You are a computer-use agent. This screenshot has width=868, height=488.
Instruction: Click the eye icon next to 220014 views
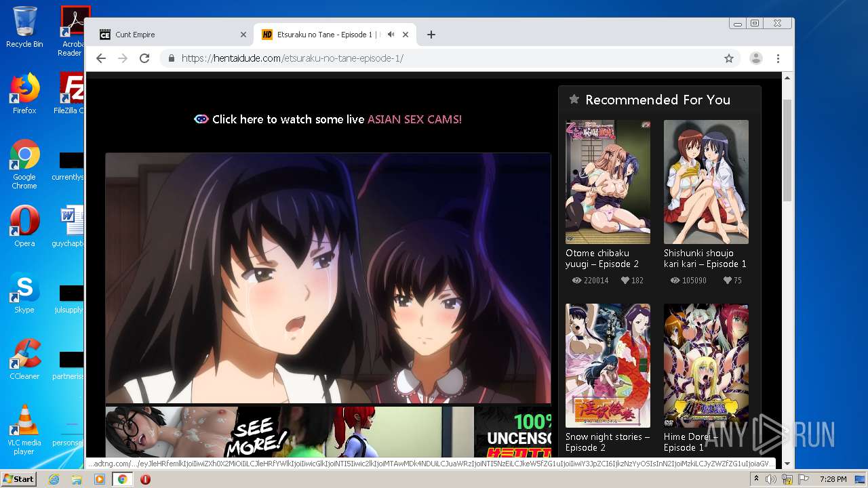[x=577, y=281]
